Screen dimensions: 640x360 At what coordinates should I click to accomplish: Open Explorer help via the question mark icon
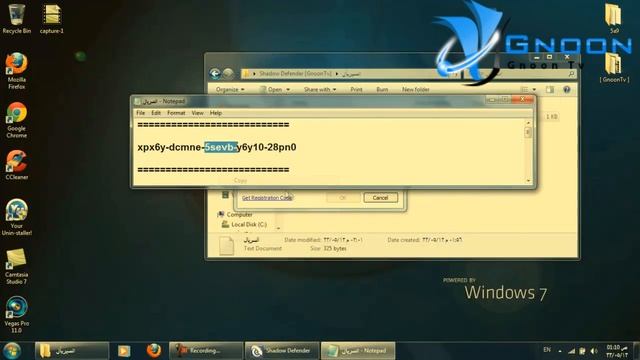point(567,89)
